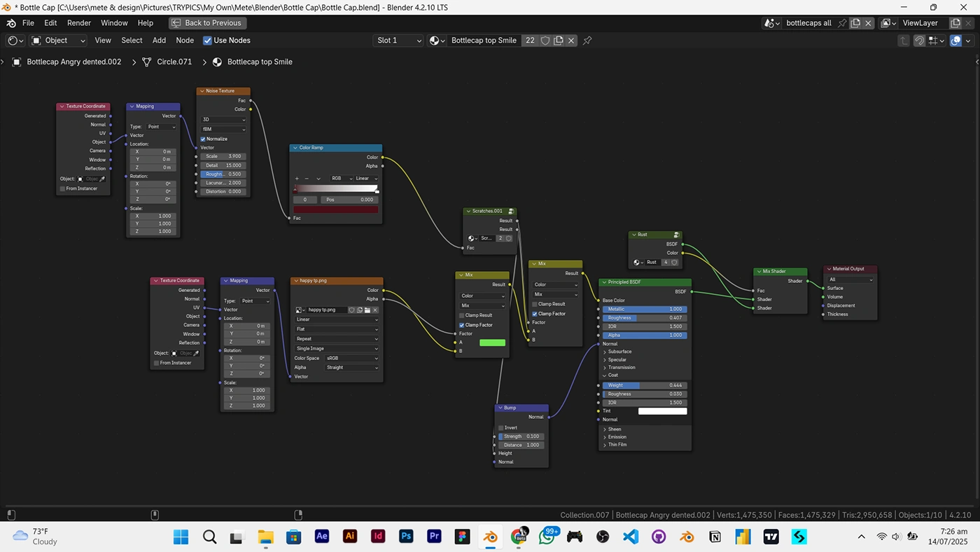Open the File menu
Viewport: 980px width, 552px height.
29,23
